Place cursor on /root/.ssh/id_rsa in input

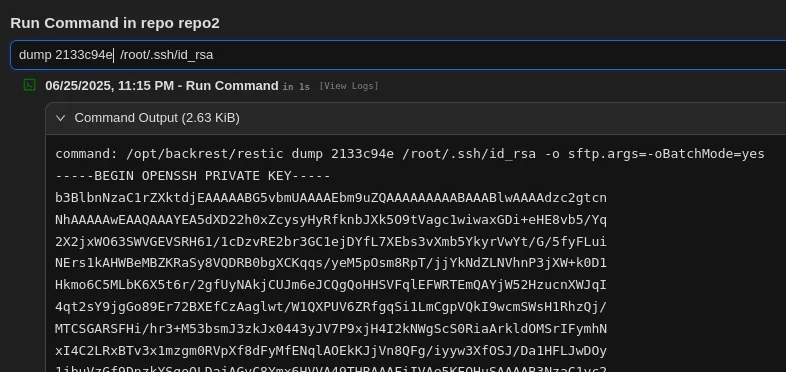click(166, 55)
